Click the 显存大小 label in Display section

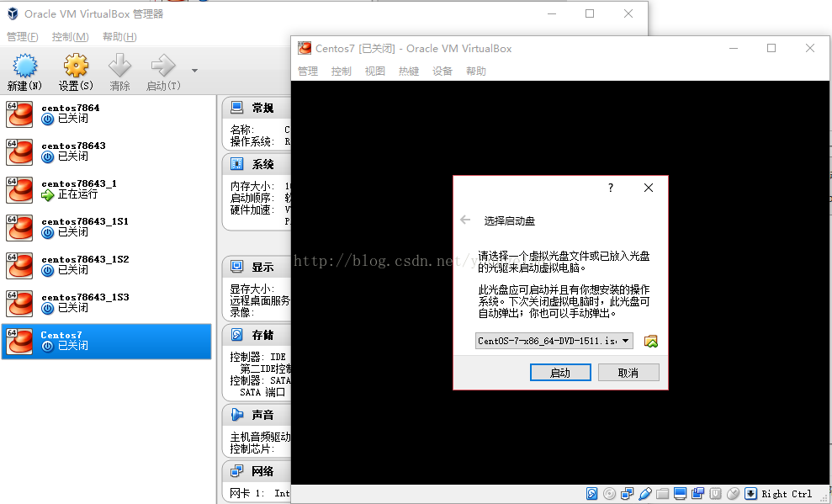pos(252,289)
